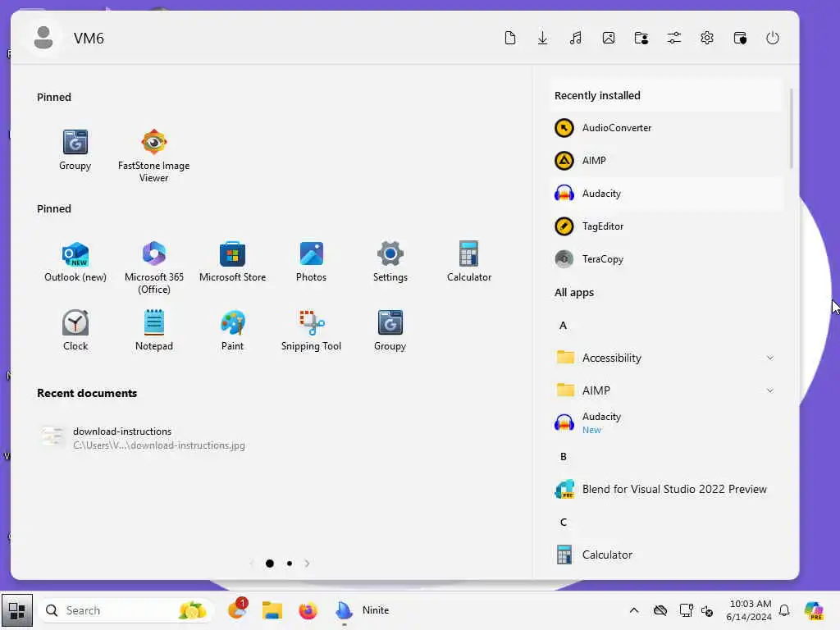The width and height of the screenshot is (840, 630).
Task: Launch Audacity marked New in All apps
Action: point(666,422)
